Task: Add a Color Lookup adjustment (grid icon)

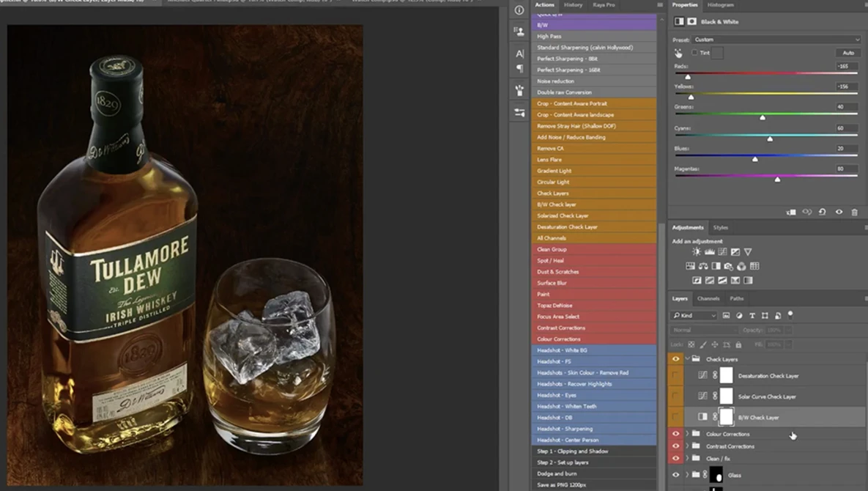Action: [754, 266]
